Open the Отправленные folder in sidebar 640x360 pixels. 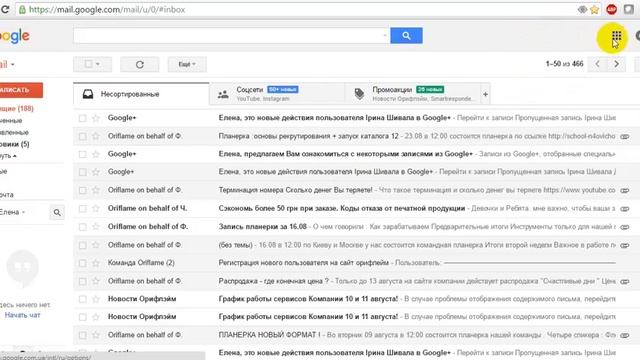pyautogui.click(x=14, y=132)
